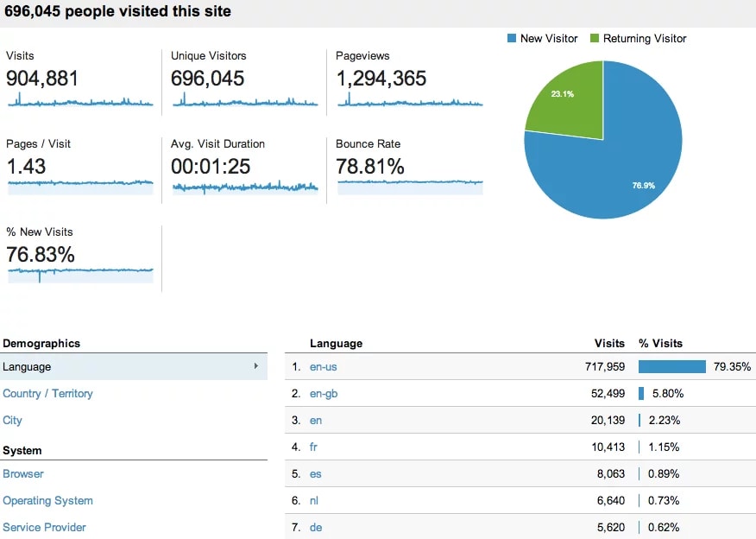The width and height of the screenshot is (756, 539).
Task: Open the "Country / Territory" demographics report
Action: point(48,393)
